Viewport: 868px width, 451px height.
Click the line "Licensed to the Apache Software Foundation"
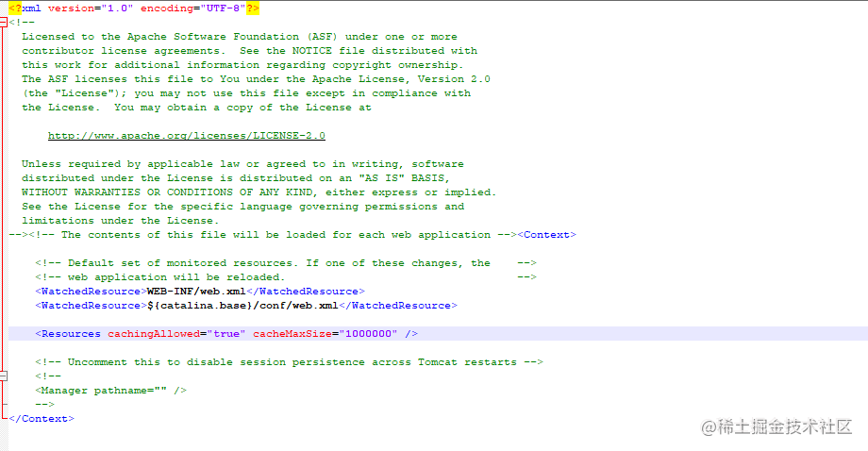tap(239, 37)
